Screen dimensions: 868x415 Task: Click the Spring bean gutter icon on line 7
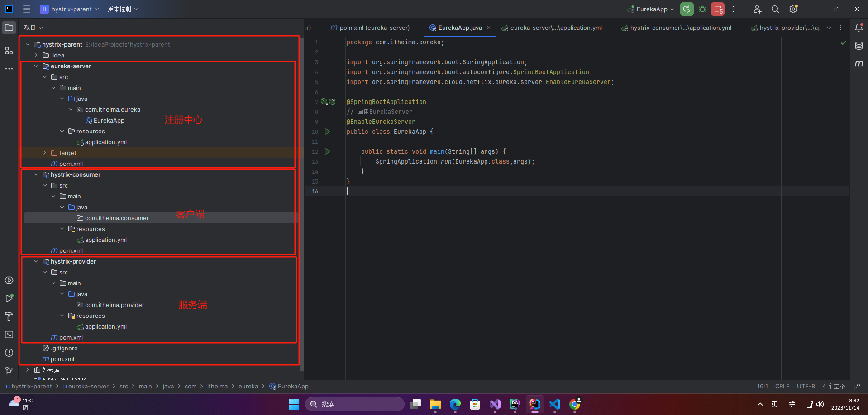[324, 102]
